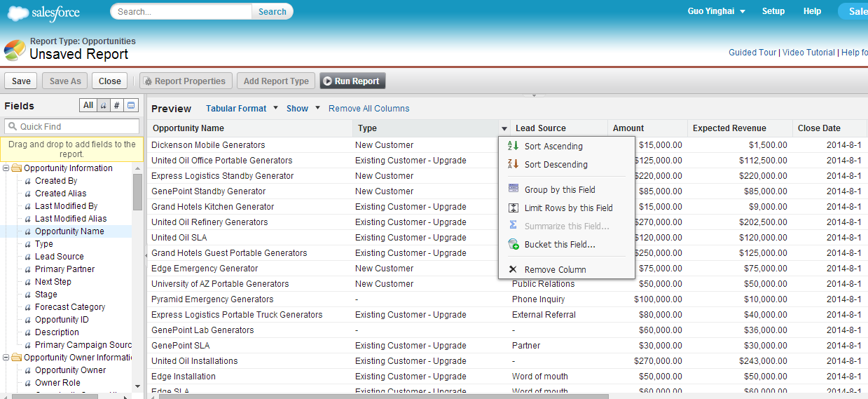
Task: Click the Run Report button
Action: pos(352,81)
